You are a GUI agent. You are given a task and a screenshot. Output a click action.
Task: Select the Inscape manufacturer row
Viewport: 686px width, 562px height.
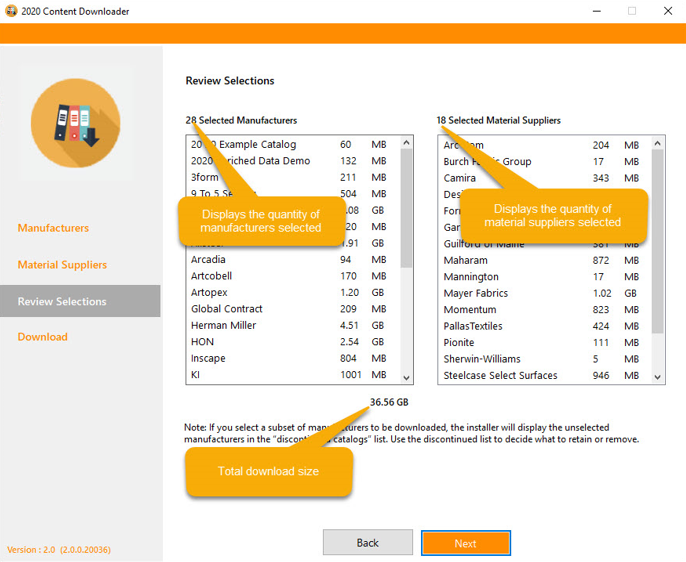coord(294,358)
